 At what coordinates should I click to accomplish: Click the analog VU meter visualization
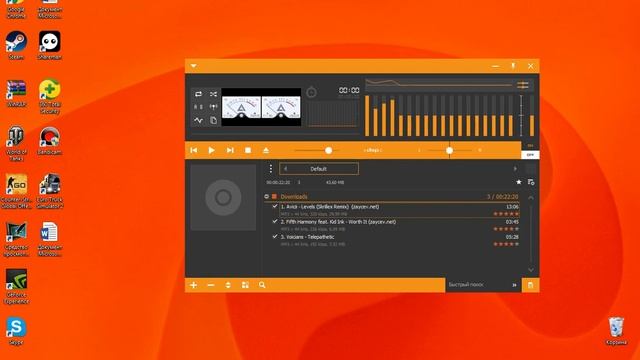pyautogui.click(x=261, y=107)
